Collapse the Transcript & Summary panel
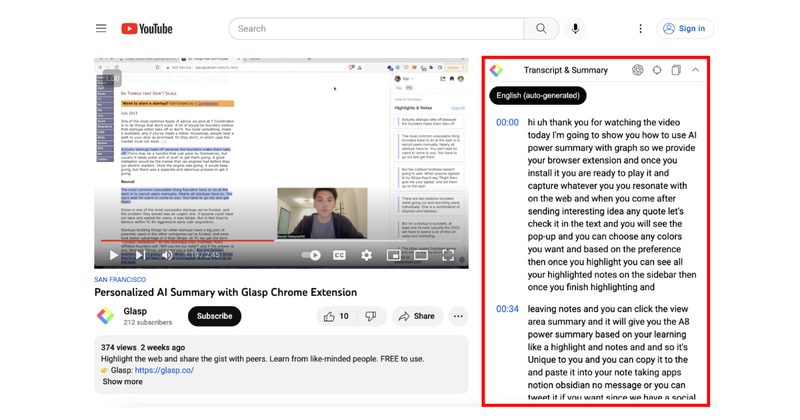 695,70
